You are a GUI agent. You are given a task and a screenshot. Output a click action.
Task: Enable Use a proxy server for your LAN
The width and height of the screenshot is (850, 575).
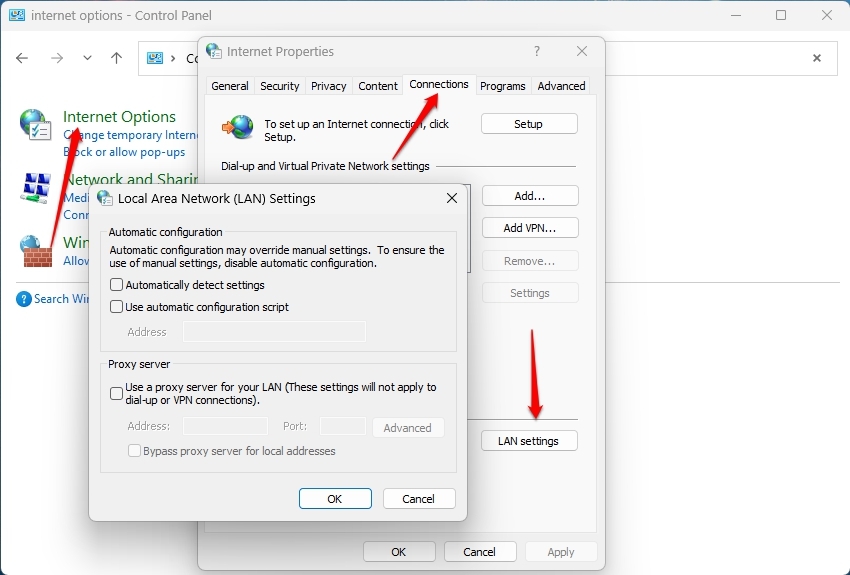pos(116,393)
